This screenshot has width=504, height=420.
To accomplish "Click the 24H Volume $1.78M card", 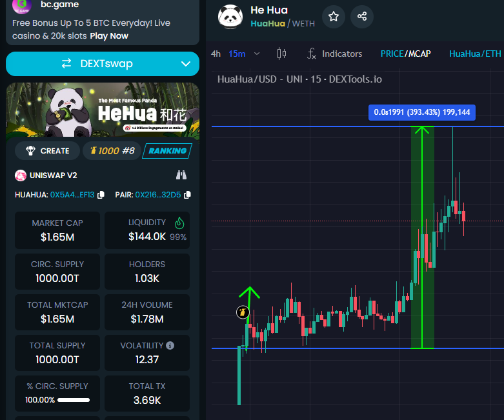I will pos(147,312).
